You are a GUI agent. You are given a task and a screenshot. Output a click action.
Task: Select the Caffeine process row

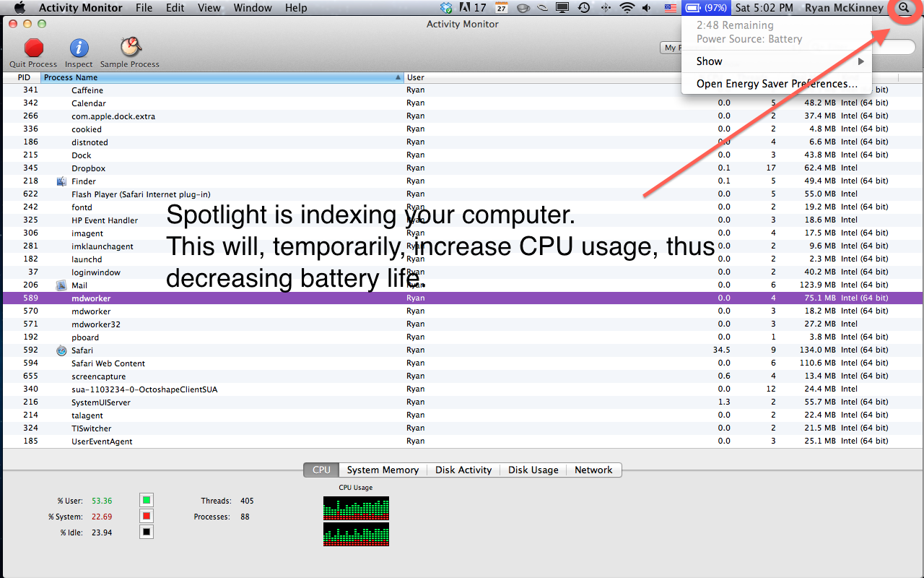coord(462,90)
